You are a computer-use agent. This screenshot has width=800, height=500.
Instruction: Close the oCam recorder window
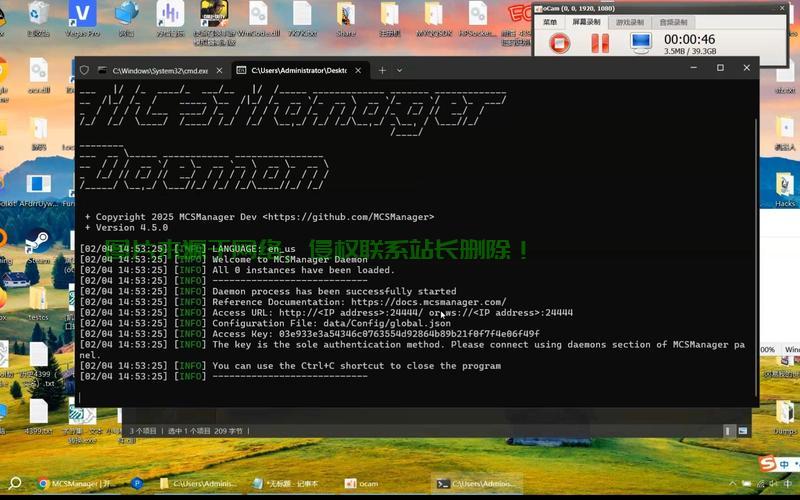click(x=782, y=8)
